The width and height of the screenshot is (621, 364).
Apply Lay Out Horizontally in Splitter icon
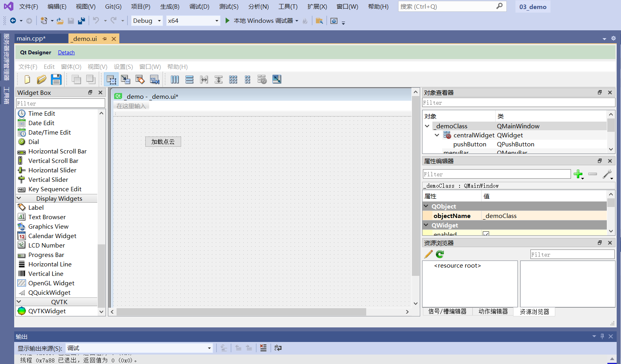click(204, 79)
